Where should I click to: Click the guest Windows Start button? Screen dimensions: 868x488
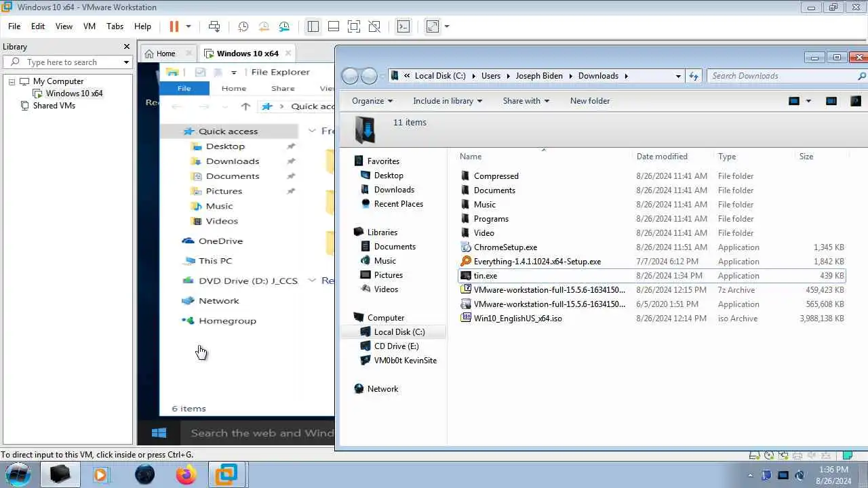(x=159, y=432)
